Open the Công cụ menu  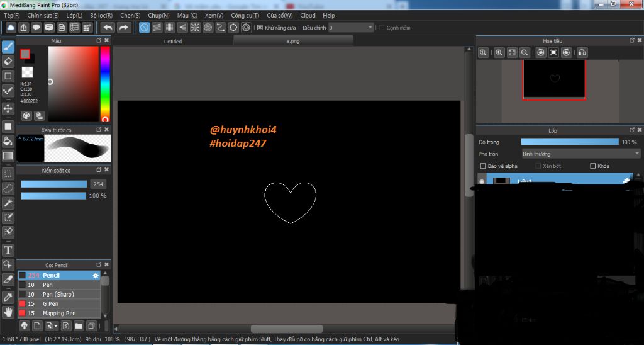click(x=245, y=16)
